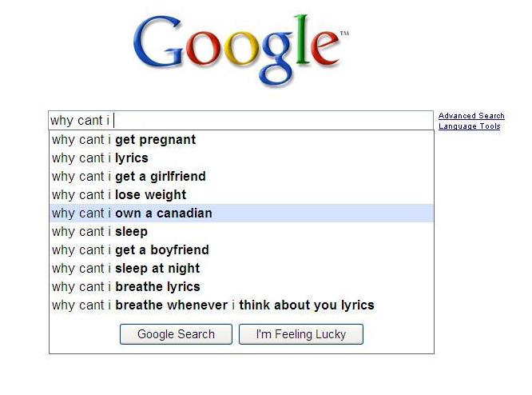The width and height of the screenshot is (532, 395).
Task: Choose suggestion 'why cant i get a girlfriend'
Action: click(x=241, y=176)
